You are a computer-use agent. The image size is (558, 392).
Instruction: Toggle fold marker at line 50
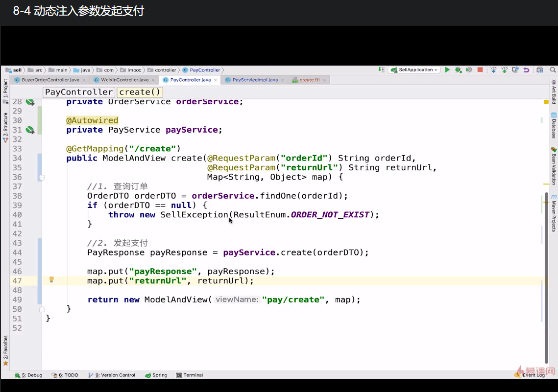click(x=42, y=309)
